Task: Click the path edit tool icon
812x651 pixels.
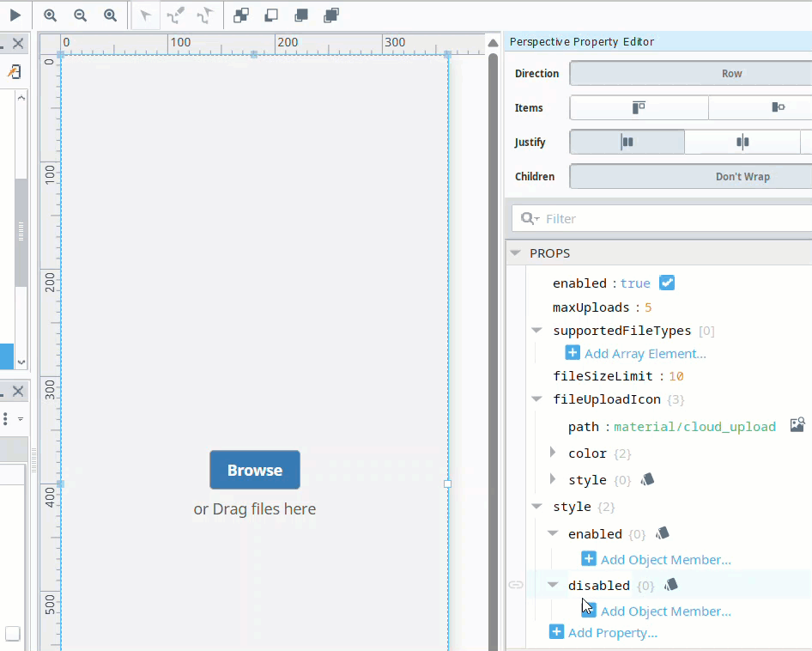Action: pyautogui.click(x=206, y=15)
